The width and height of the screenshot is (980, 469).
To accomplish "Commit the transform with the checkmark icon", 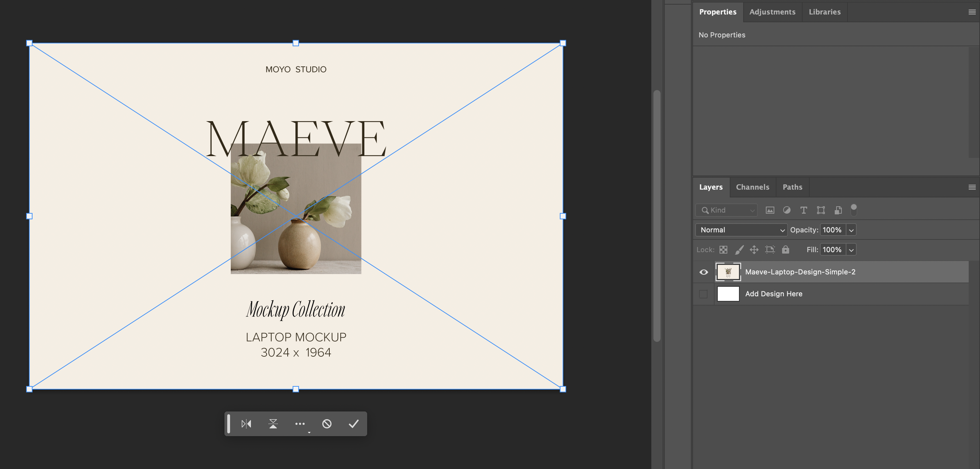I will click(353, 424).
